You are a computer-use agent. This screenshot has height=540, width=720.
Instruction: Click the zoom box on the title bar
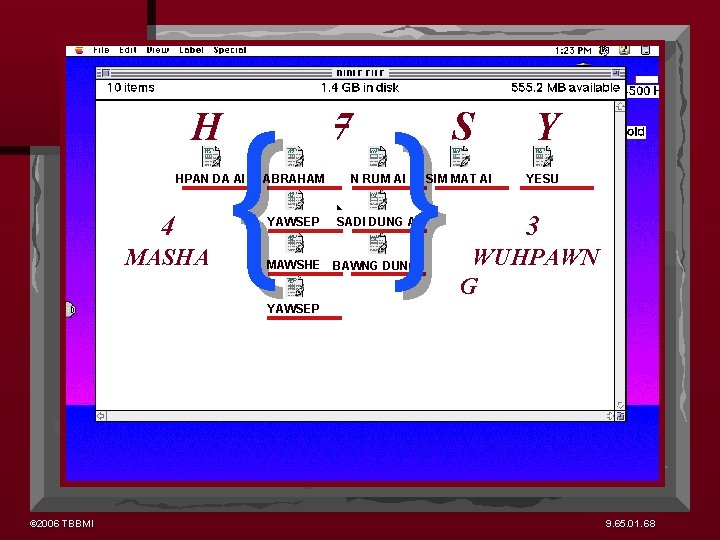(615, 73)
